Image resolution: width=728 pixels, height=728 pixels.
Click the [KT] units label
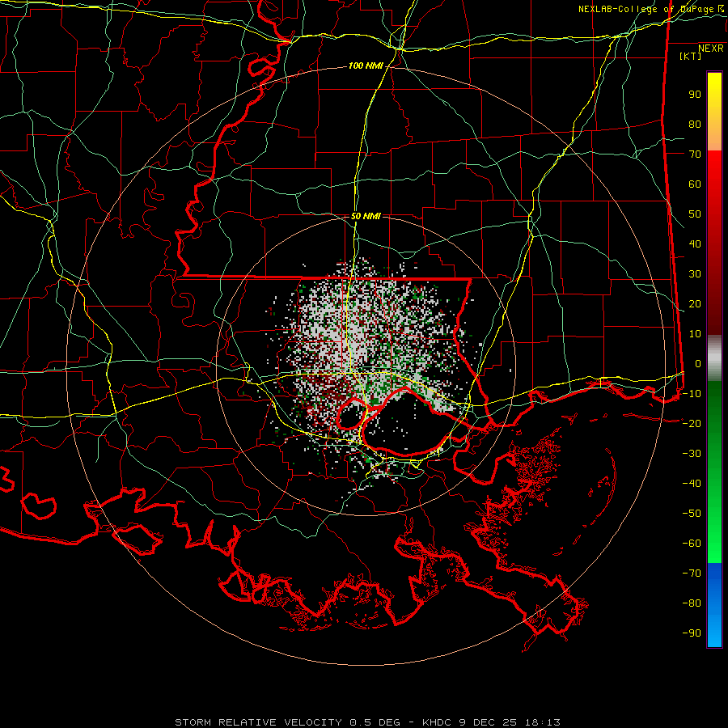point(690,57)
